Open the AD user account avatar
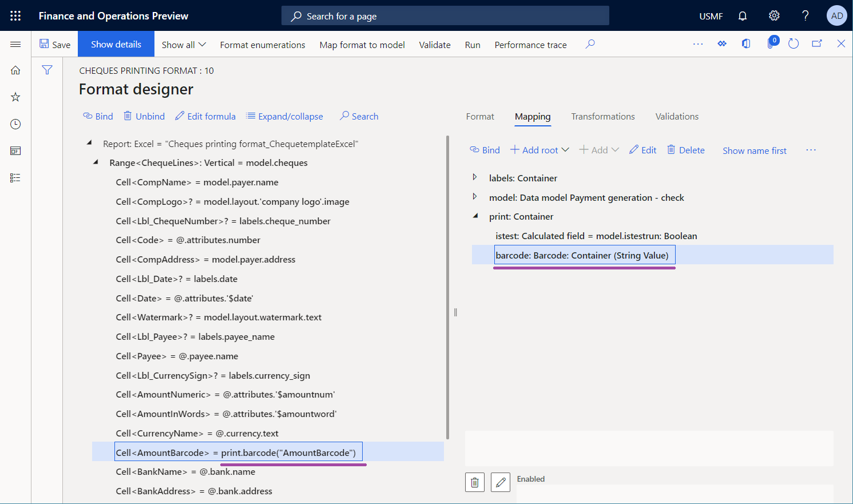Screen dimensions: 853x504 coord(837,15)
